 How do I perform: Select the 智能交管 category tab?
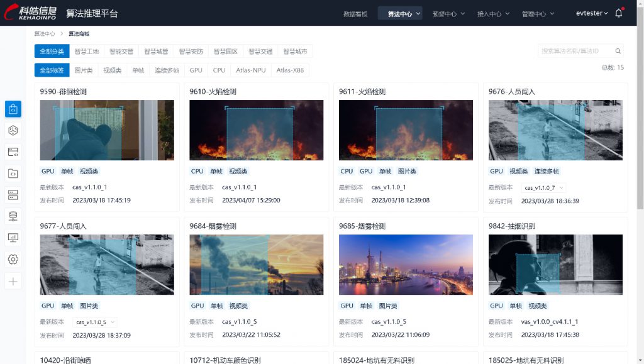(121, 52)
